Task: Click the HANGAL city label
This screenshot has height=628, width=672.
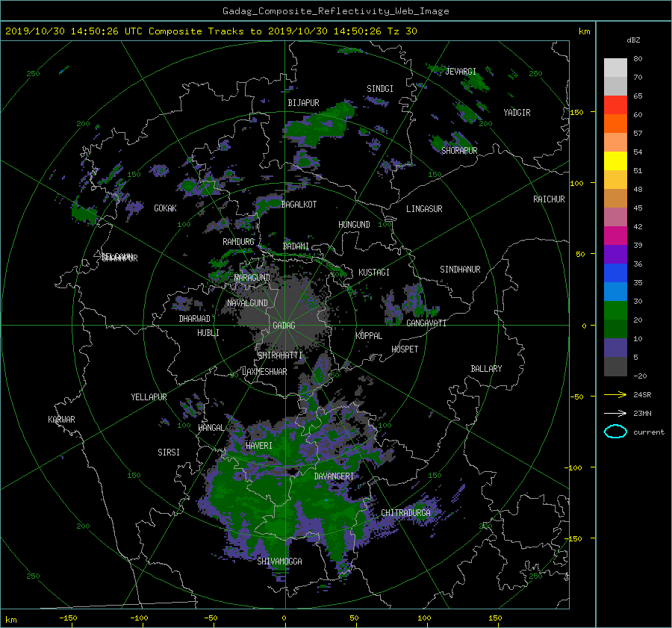Action: (211, 428)
